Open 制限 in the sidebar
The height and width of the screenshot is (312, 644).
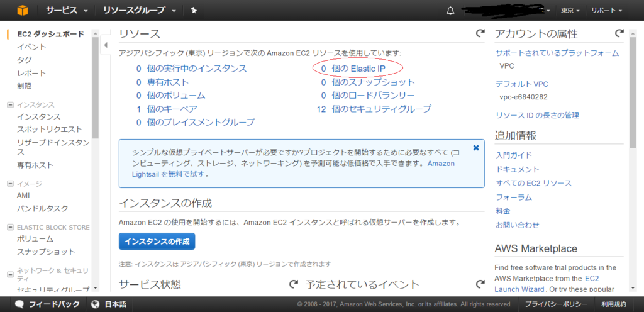(x=25, y=86)
